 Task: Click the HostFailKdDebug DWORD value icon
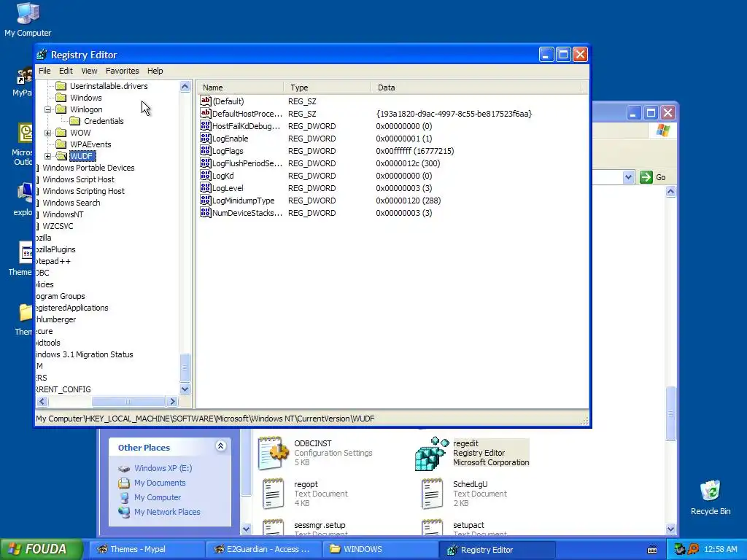205,125
